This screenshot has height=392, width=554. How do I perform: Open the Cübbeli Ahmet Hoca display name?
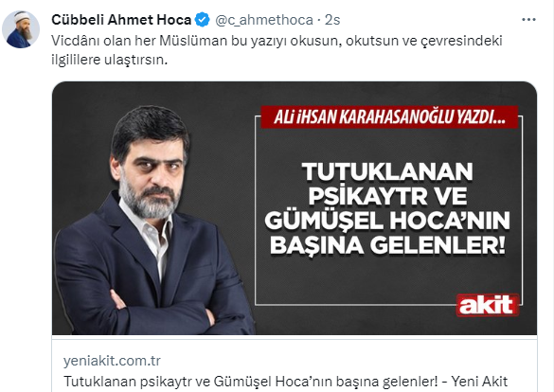coord(121,20)
